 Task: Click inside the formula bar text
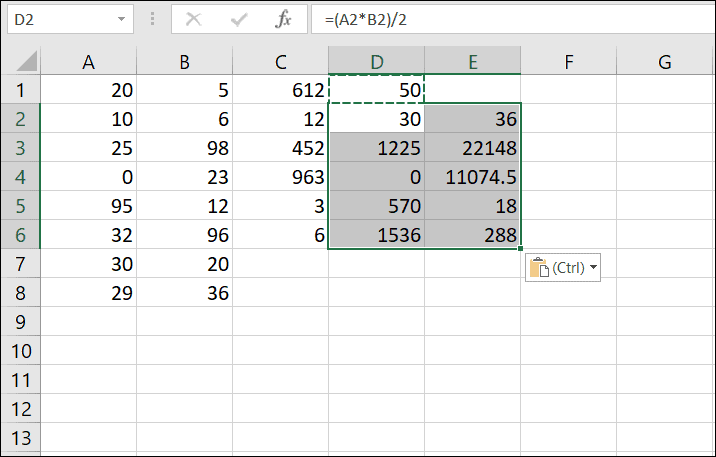366,20
